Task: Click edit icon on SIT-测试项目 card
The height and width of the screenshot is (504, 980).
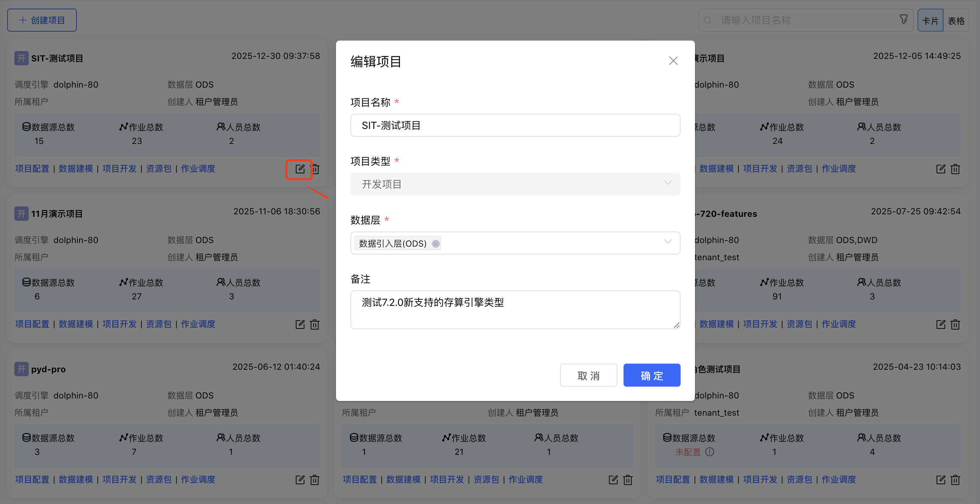Action: 300,169
